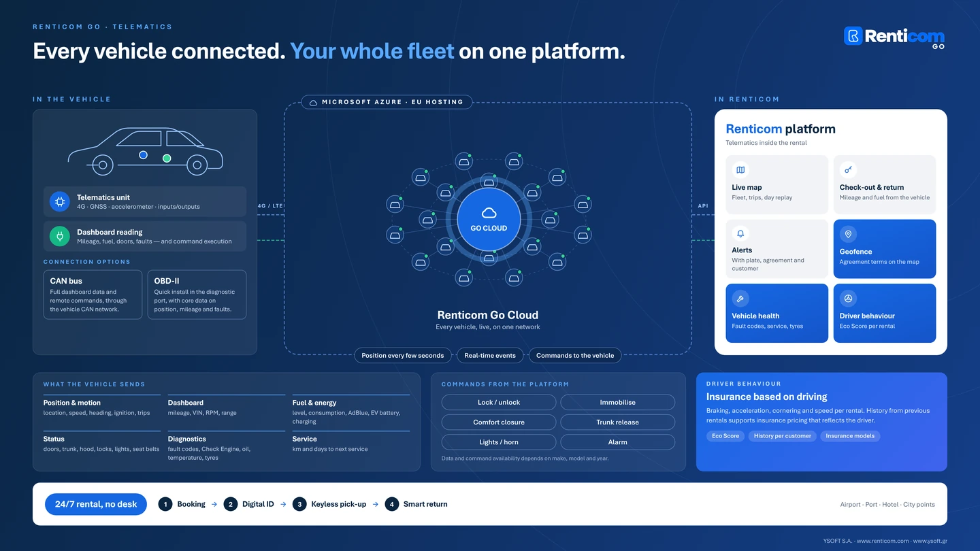The image size is (980, 551).
Task: Click the car outline illustration
Action: pos(145,150)
